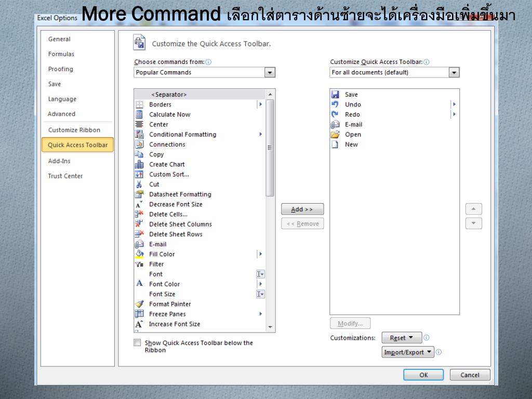The image size is (532, 399).
Task: Click info icon beside Import/Export
Action: point(438,352)
